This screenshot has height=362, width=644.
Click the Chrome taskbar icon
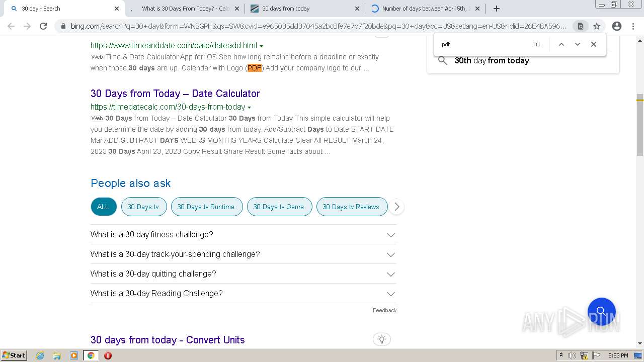point(91,355)
